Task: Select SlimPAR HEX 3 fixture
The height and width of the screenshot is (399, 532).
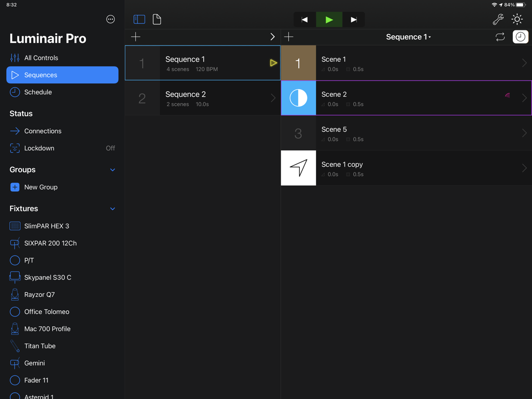Action: [63, 226]
